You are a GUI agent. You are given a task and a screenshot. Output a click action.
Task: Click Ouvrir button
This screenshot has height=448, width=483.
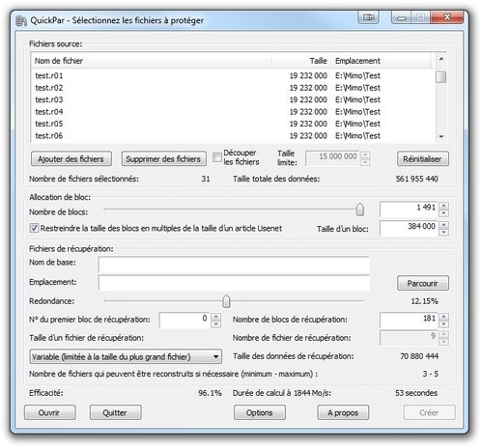49,412
